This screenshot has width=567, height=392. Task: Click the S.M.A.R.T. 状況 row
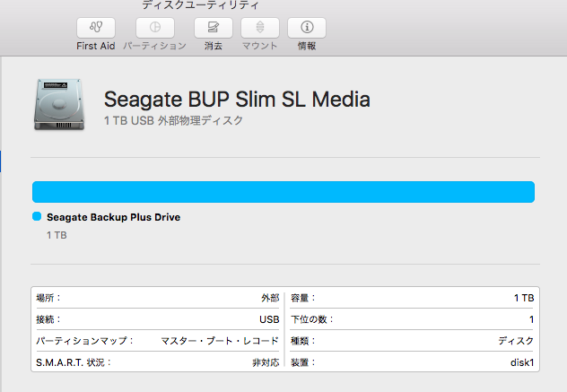[x=158, y=362]
